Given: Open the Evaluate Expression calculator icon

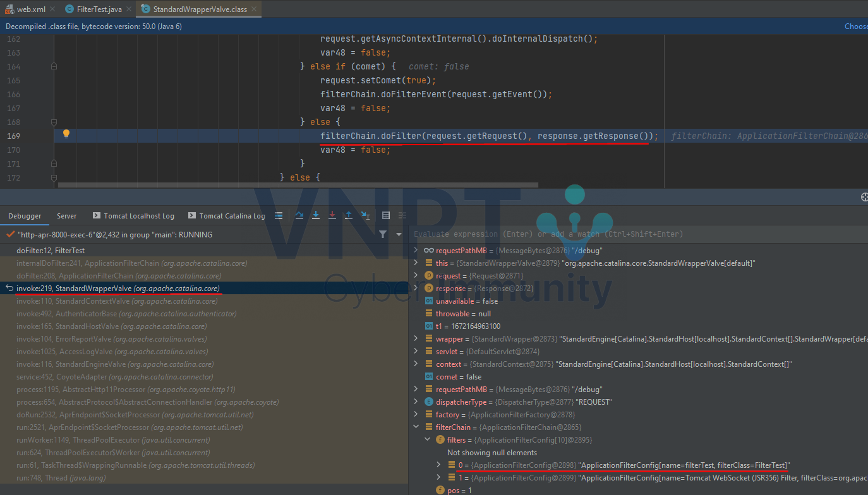Looking at the screenshot, I should coord(386,215).
